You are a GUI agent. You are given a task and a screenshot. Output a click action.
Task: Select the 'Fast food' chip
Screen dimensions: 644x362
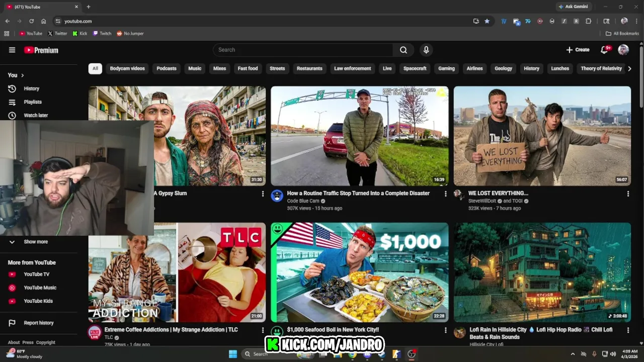(248, 68)
